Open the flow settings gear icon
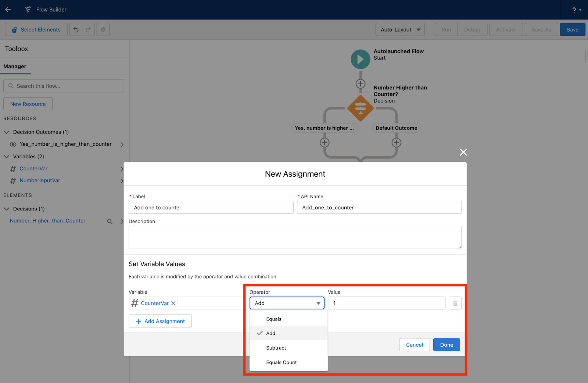Image resolution: width=588 pixels, height=383 pixels. [x=103, y=29]
